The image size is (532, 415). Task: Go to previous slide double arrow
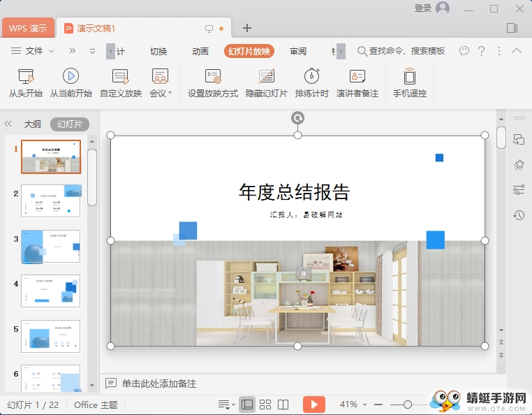click(501, 342)
